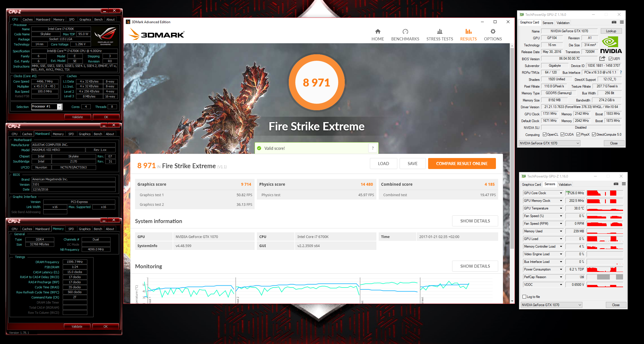The image size is (644, 344).
Task: Click the GPU Temperature sensor graph
Action: [x=605, y=208]
